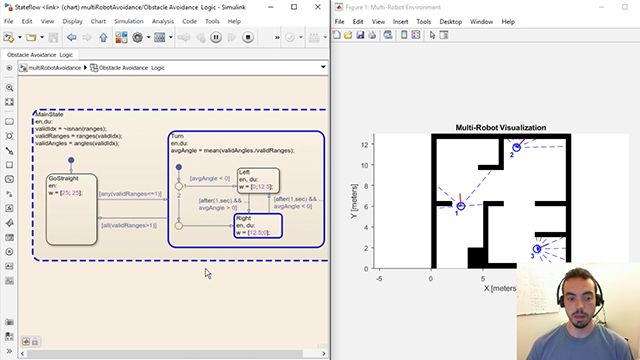Open the Simulink Display menu
The image size is (640, 360).
[x=72, y=21]
